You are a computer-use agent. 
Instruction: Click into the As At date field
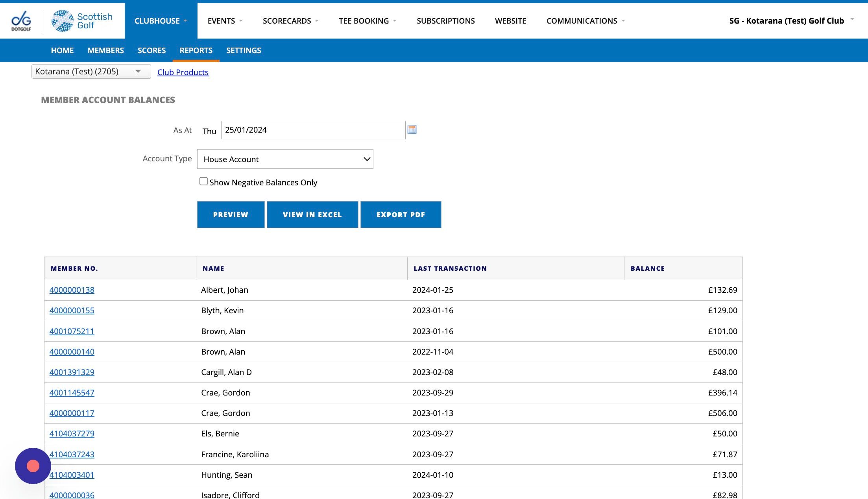point(313,130)
